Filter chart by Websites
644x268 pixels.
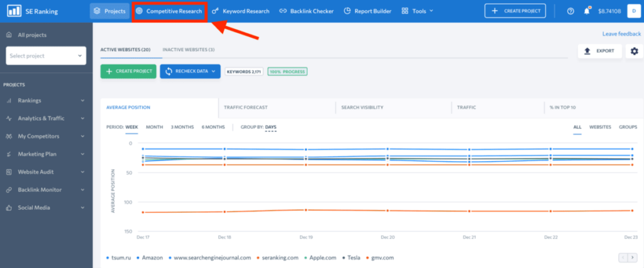[600, 128]
